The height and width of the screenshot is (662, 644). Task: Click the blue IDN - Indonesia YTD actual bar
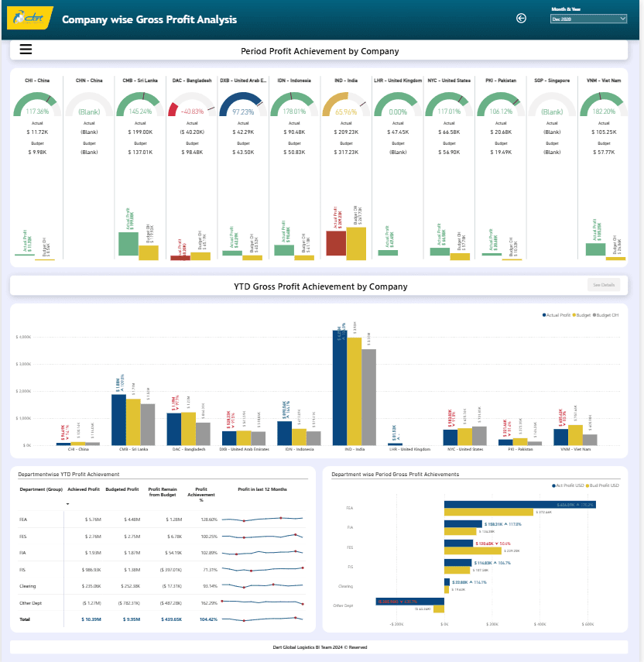pos(284,433)
